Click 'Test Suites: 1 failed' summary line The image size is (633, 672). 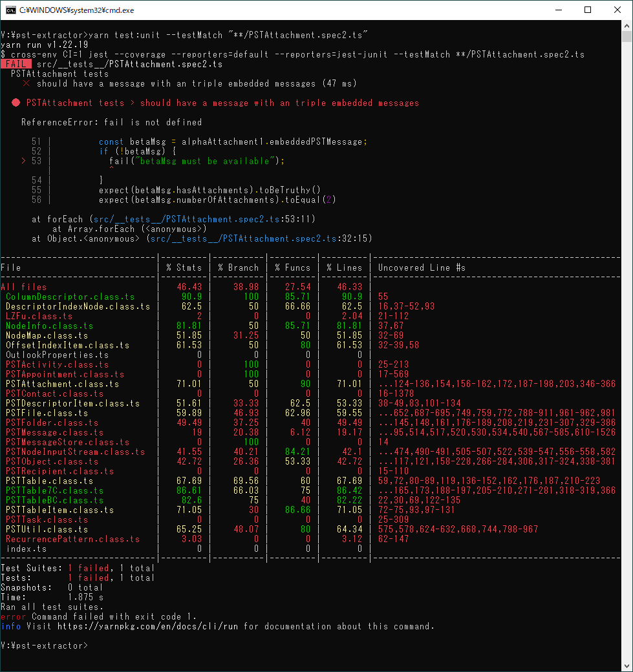pyautogui.click(x=78, y=568)
